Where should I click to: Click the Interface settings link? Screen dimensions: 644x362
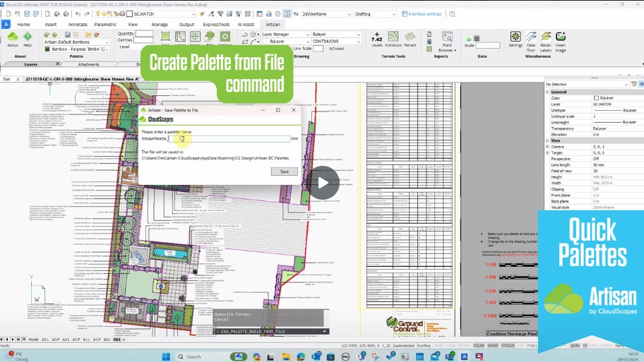tap(424, 14)
